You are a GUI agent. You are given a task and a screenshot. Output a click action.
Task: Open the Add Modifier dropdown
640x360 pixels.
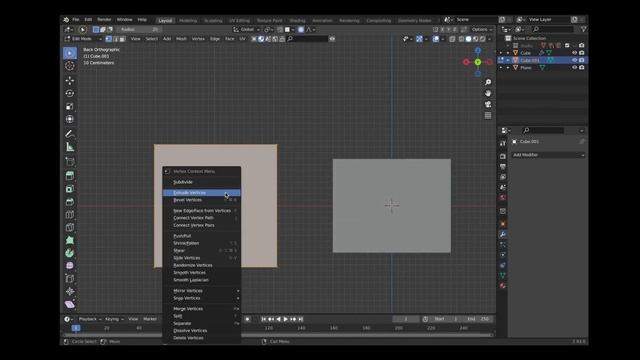tap(548, 155)
